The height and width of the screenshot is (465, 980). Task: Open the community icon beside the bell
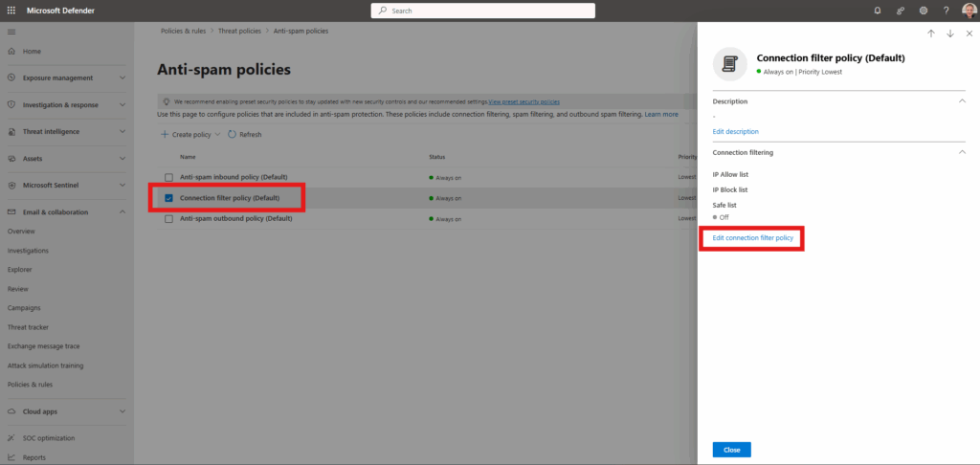coord(901,11)
